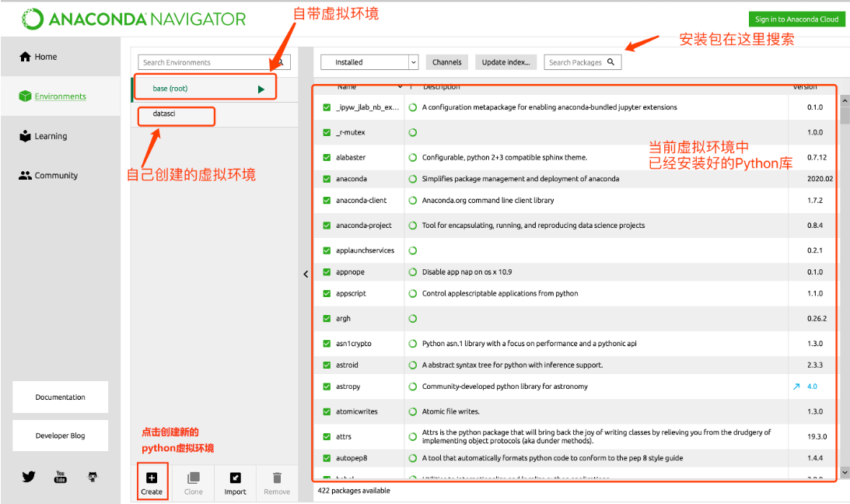Click inside the Search Packages field
The width and height of the screenshot is (850, 504).
click(x=577, y=61)
